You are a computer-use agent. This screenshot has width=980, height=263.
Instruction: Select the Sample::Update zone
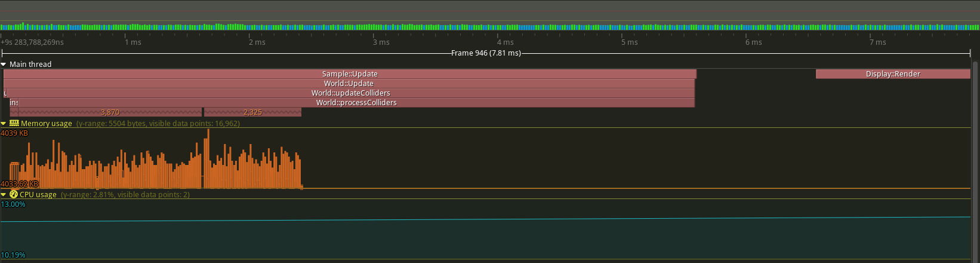click(x=350, y=74)
